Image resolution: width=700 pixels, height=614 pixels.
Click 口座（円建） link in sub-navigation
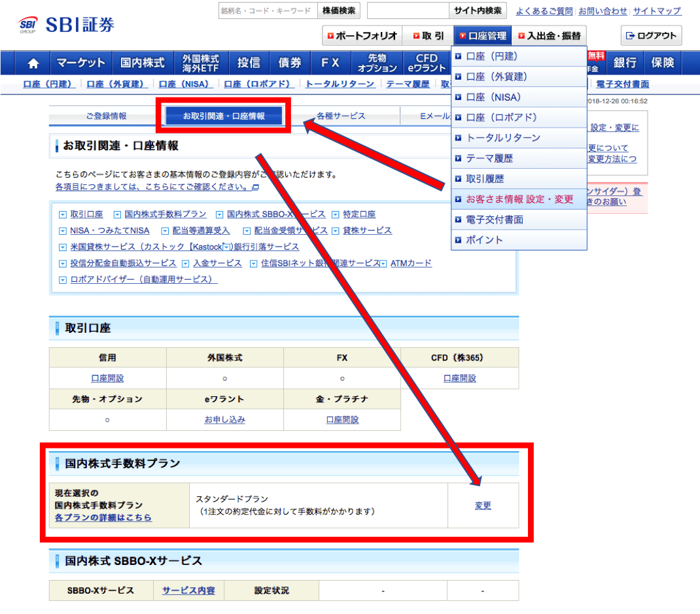[x=49, y=84]
